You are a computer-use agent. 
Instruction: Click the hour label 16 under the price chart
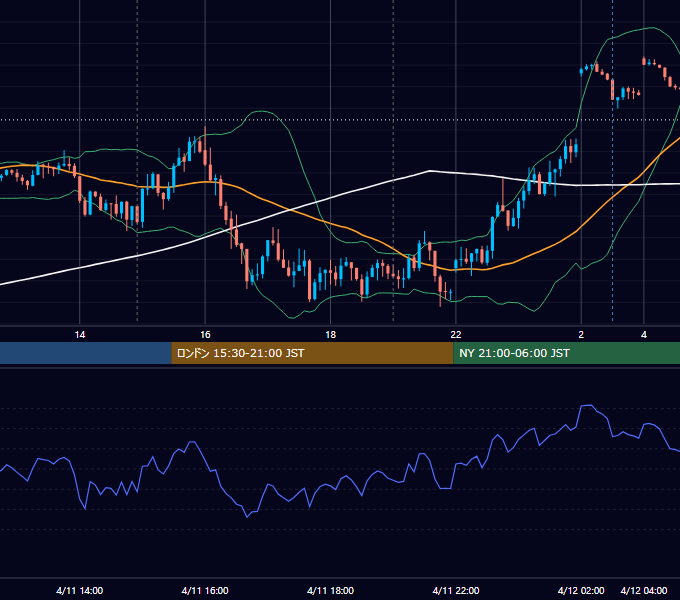[205, 335]
